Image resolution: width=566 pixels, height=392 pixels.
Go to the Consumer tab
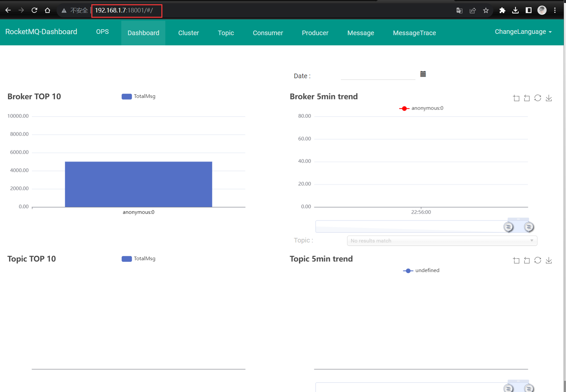(x=268, y=33)
